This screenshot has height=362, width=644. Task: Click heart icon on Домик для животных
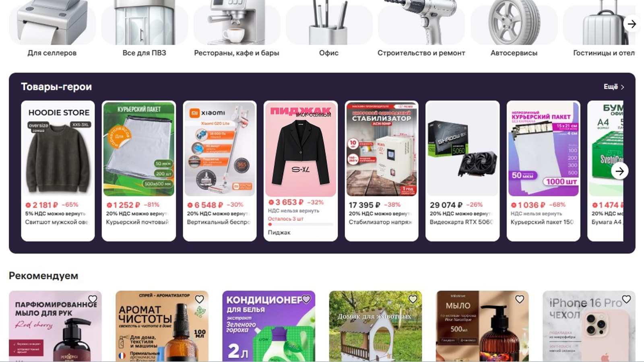[x=413, y=299]
